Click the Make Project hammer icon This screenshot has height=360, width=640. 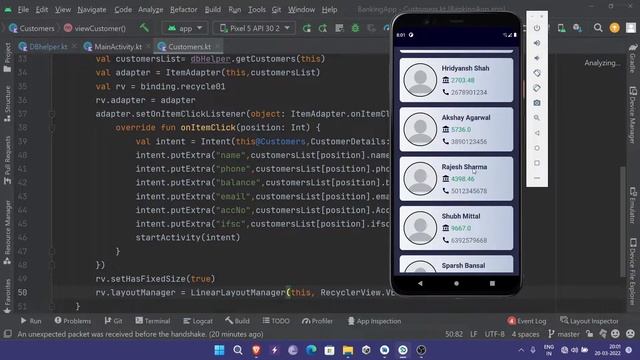pos(144,27)
